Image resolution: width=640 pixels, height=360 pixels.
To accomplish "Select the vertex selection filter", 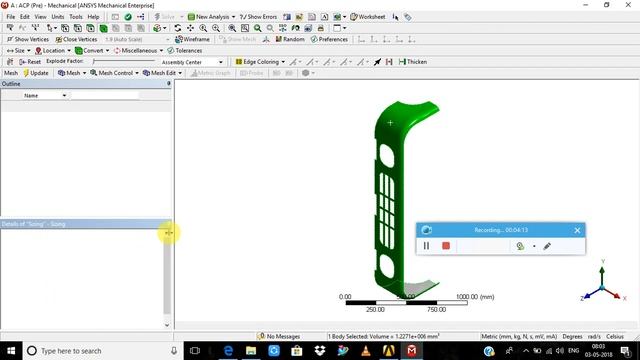I will (65, 28).
